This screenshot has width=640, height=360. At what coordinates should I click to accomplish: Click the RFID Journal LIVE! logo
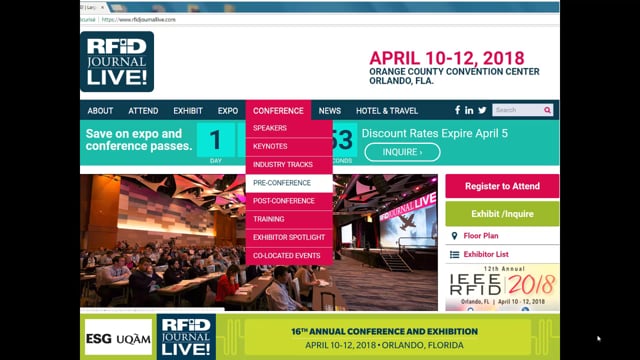coord(117,62)
